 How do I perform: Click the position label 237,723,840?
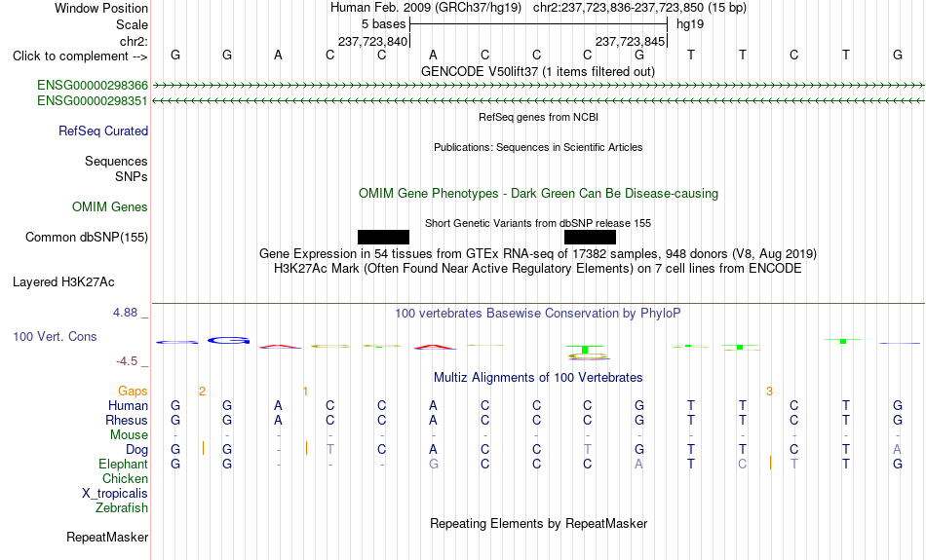[x=372, y=41]
